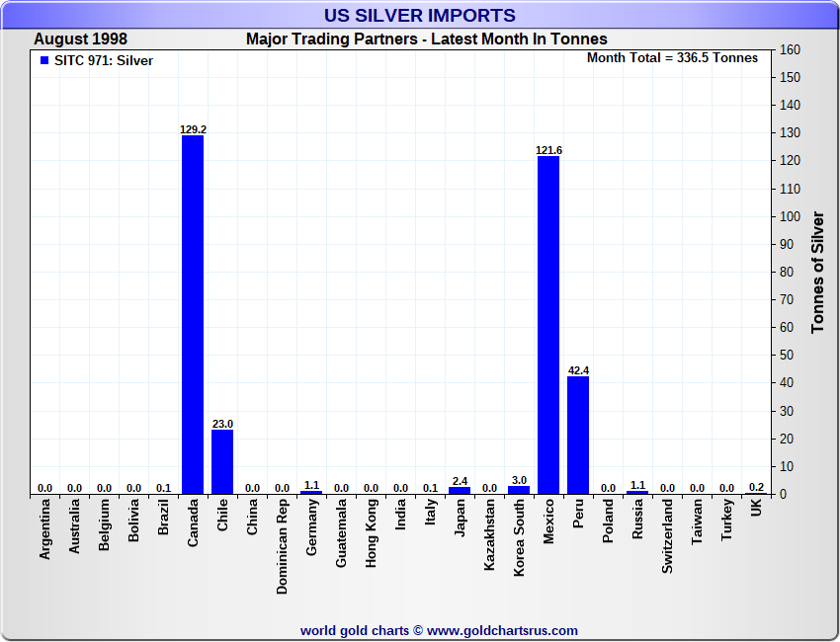Click the Month Total 336.5 Tonnes text
The height and width of the screenshot is (642, 840).
[x=672, y=58]
